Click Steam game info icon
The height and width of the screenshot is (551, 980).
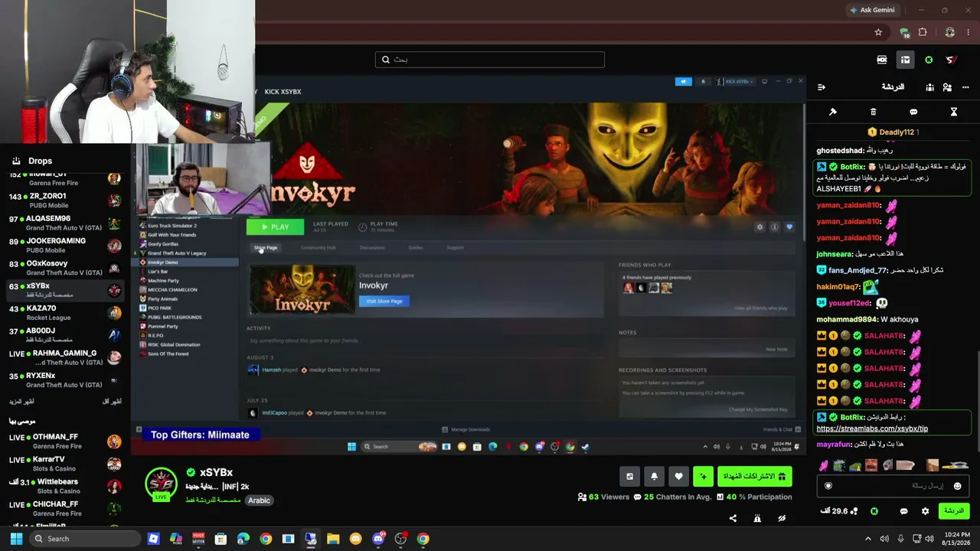tap(774, 227)
